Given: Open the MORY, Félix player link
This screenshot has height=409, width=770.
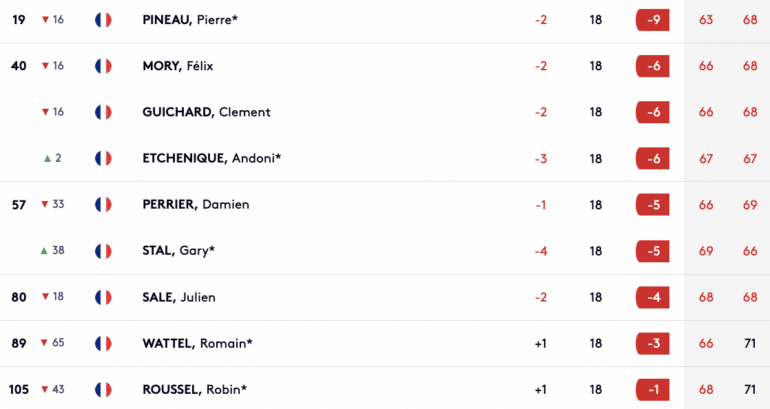Looking at the screenshot, I should (x=178, y=66).
